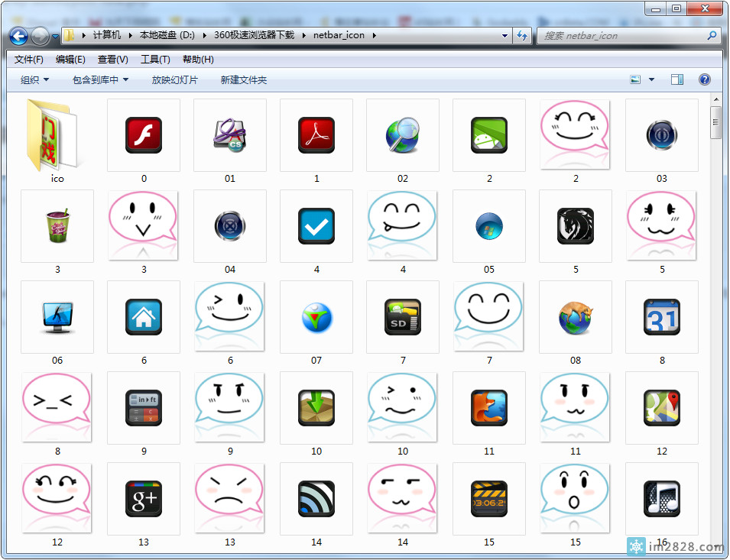Select the Google Plus icon file named 13
The image size is (730, 560).
(x=144, y=500)
